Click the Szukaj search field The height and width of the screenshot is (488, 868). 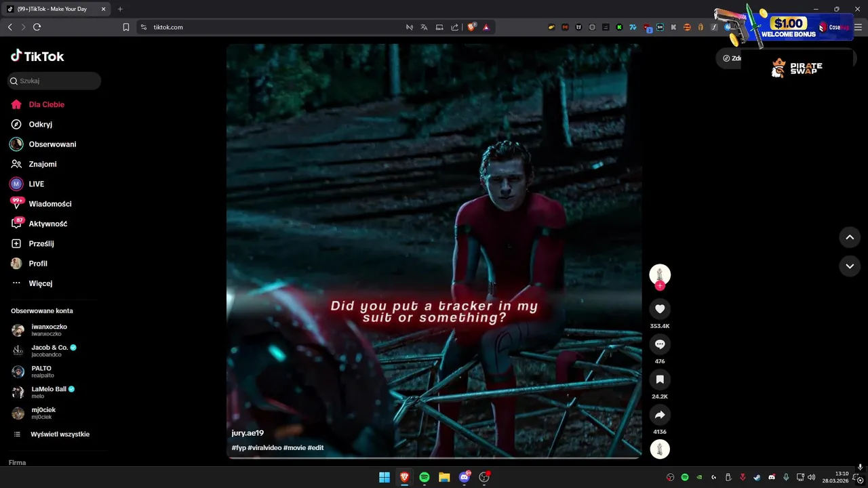[x=54, y=81]
